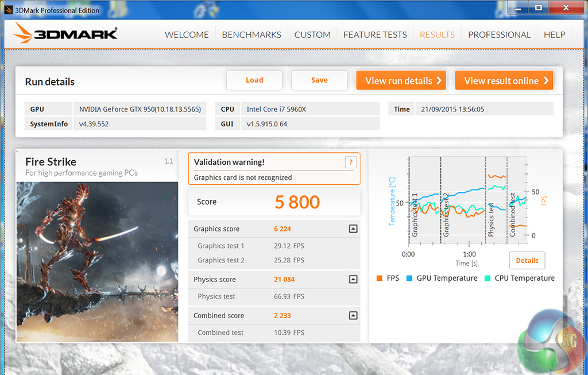Screen dimensions: 588x375
Task: Click the SystemInfo version v4.39.552
Action: [140, 123]
